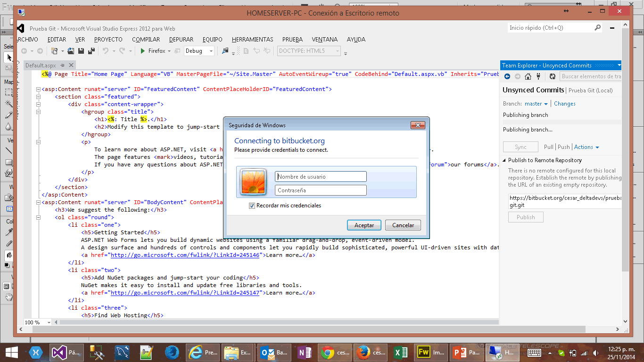The image size is (644, 362).
Task: Close the Default.aspx document tab
Action: (71, 65)
